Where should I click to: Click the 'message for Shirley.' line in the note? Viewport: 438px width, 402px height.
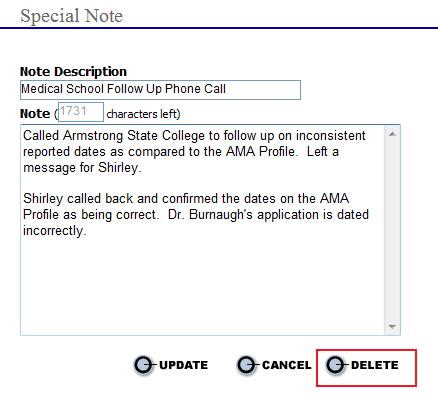pyautogui.click(x=82, y=168)
